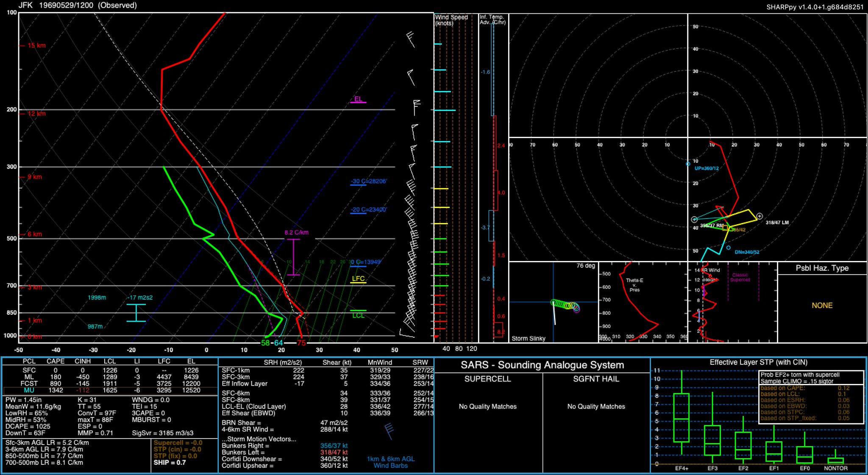Click the 1km & 6km AGL wind barb icon
The image size is (868, 475).
(x=389, y=431)
